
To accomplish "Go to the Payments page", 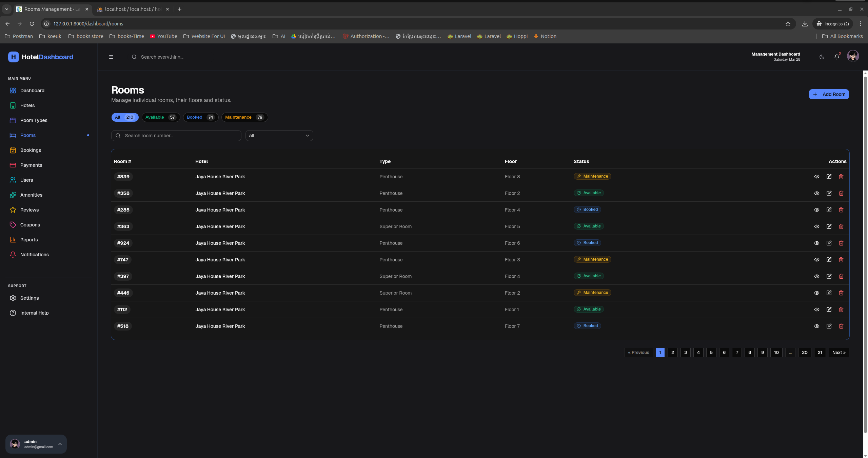I will (49, 165).
